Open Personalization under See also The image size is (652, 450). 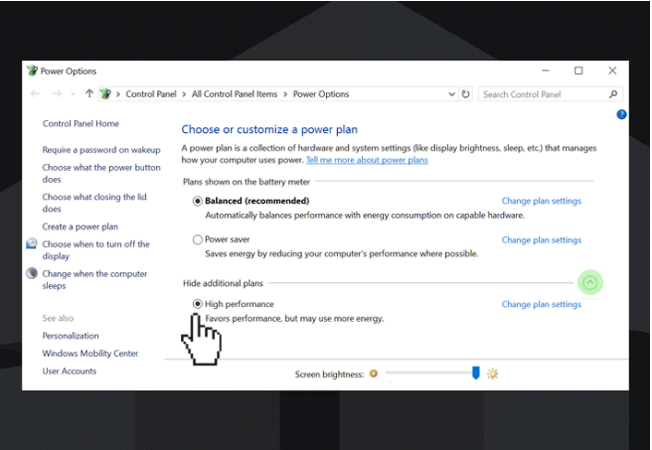pyautogui.click(x=71, y=336)
